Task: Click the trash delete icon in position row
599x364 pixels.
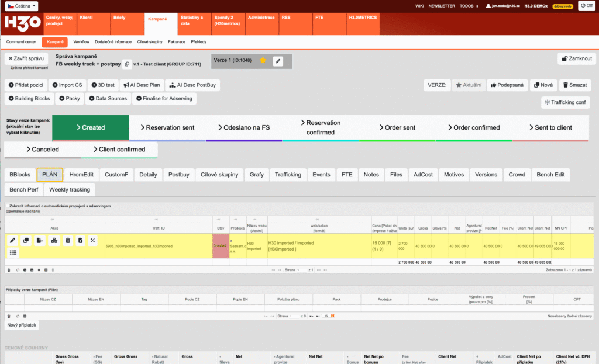Action: (67, 240)
